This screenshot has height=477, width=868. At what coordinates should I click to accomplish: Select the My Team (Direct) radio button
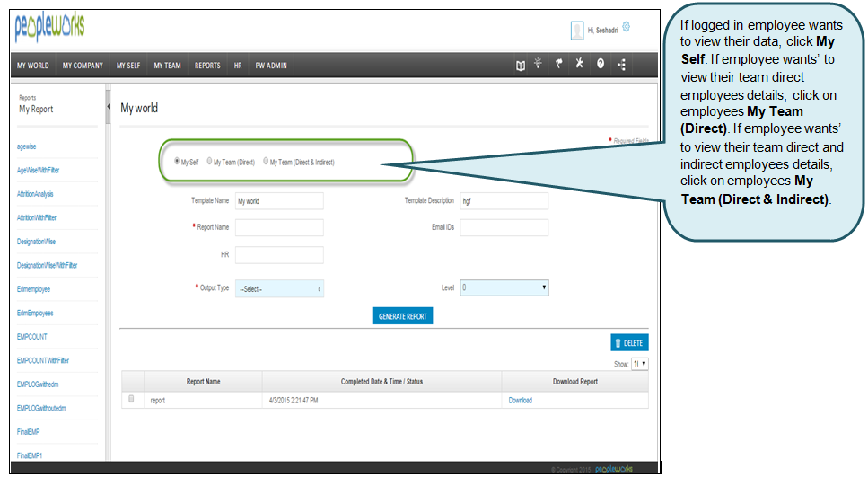click(x=210, y=163)
